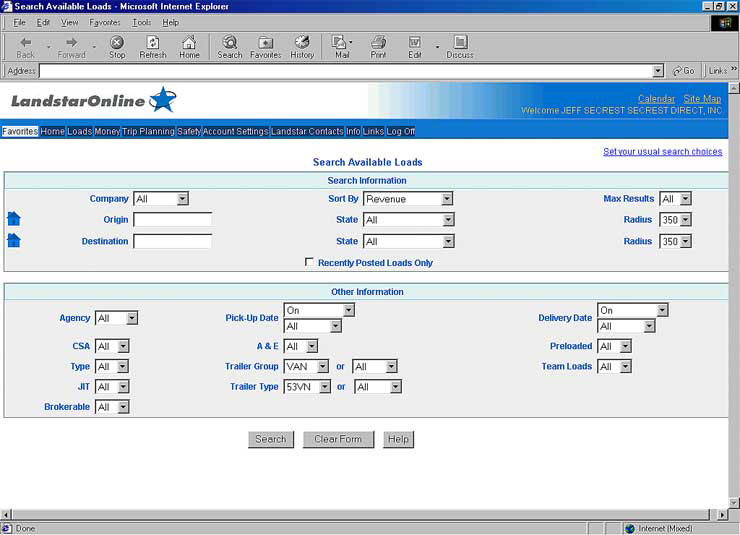The image size is (740, 535).
Task: Click in the Destination text field
Action: (x=173, y=241)
